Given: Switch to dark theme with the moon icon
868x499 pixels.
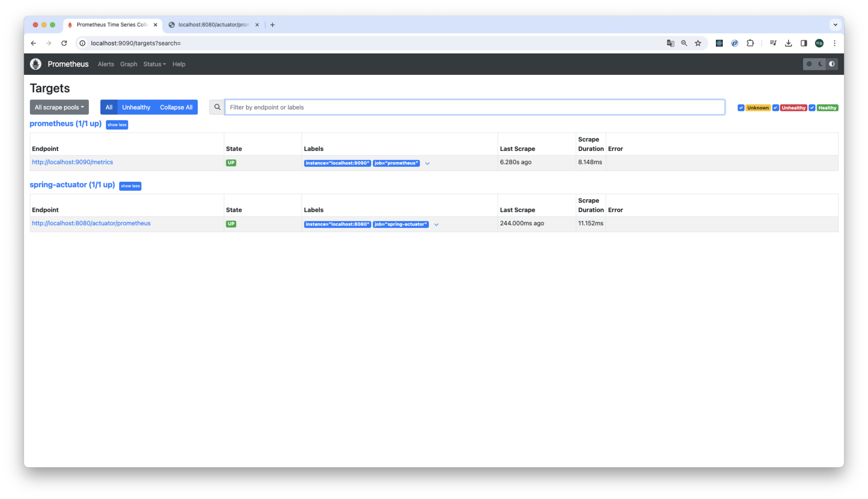Looking at the screenshot, I should coord(820,64).
